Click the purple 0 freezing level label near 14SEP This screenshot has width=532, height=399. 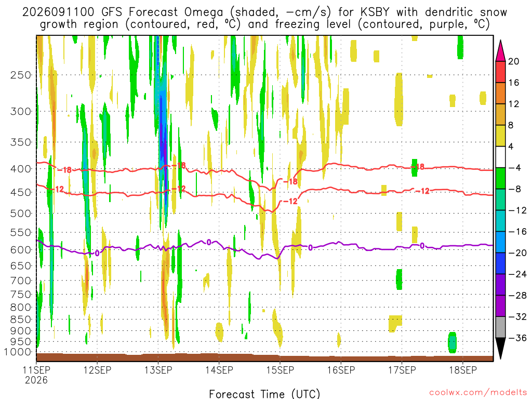point(209,242)
